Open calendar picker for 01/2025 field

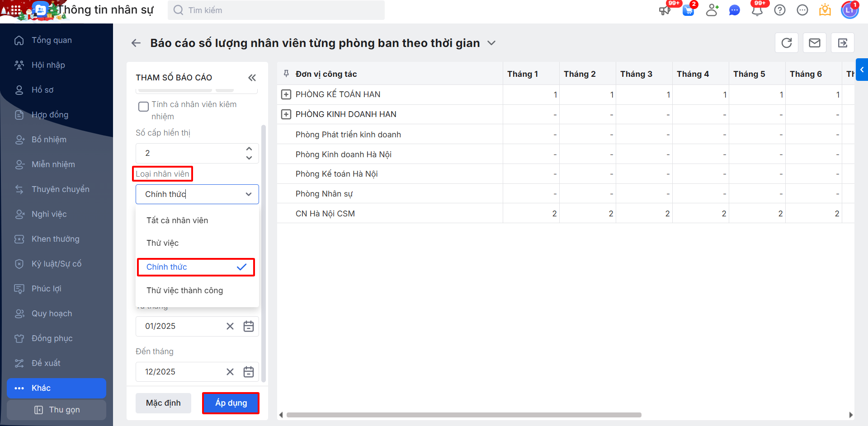(249, 326)
